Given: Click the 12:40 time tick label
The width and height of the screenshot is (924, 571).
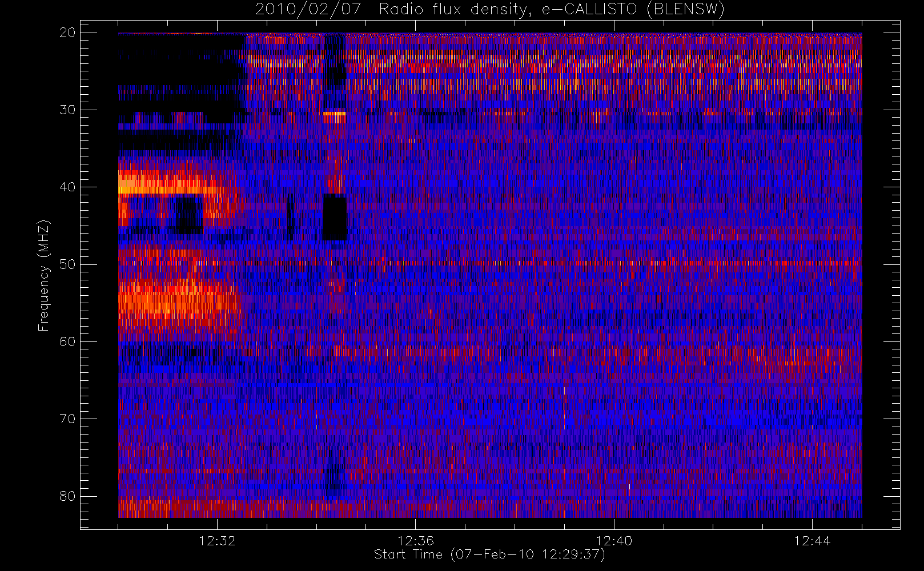Looking at the screenshot, I should coord(614,541).
